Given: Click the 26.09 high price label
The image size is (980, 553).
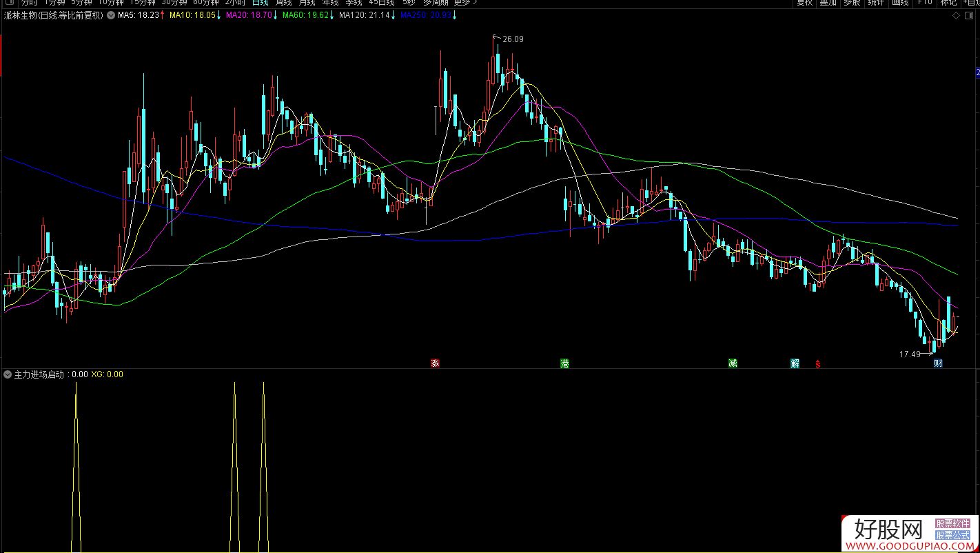Looking at the screenshot, I should tap(513, 39).
